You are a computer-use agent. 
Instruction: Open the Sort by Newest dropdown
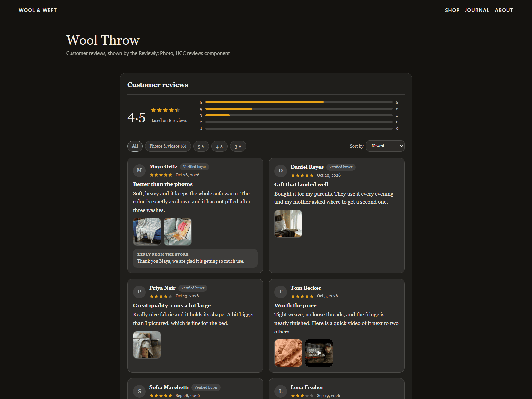[385, 146]
